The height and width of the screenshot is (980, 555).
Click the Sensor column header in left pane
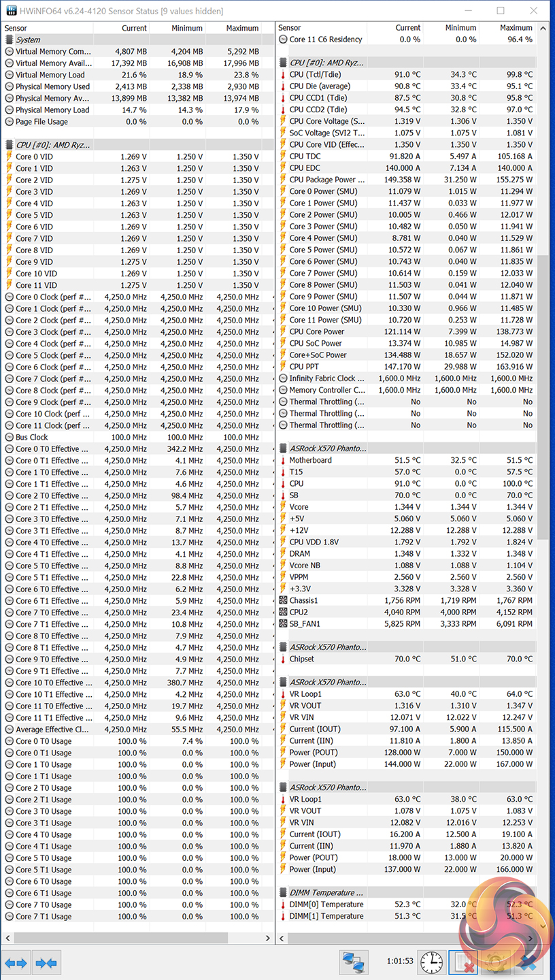point(46,28)
